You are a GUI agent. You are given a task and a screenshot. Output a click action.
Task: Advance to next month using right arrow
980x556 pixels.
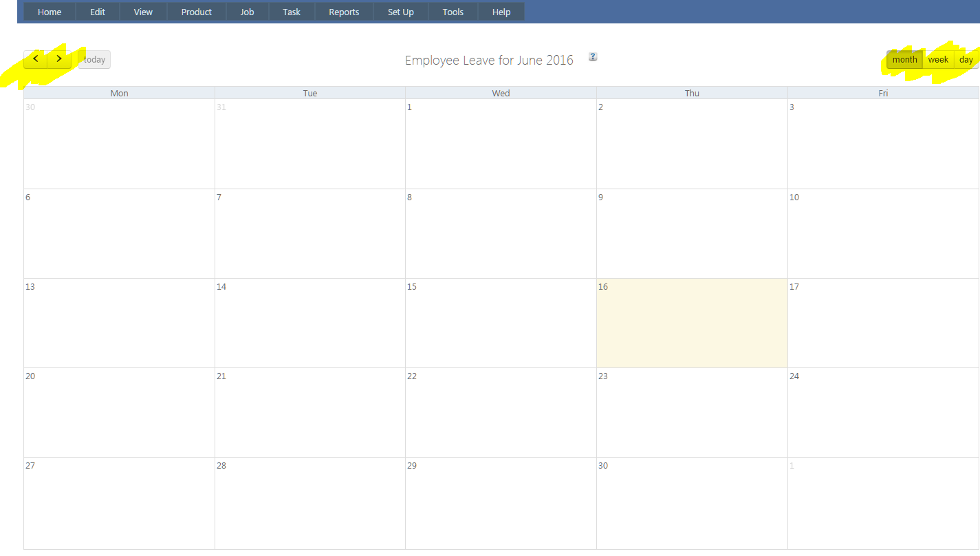(59, 59)
